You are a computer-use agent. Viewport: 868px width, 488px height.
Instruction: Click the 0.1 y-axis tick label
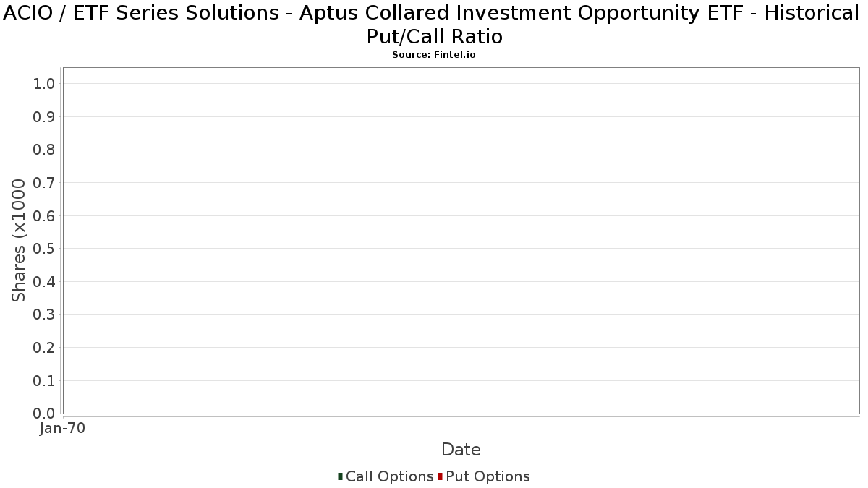point(44,380)
